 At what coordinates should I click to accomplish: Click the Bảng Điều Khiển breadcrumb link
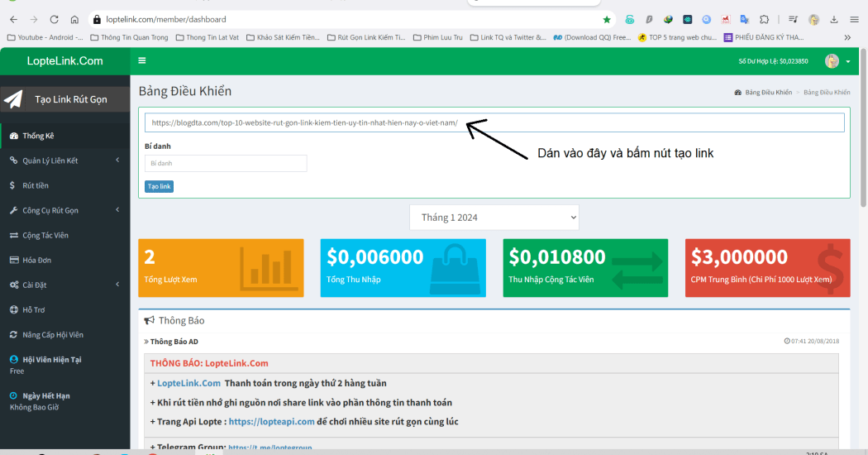768,93
